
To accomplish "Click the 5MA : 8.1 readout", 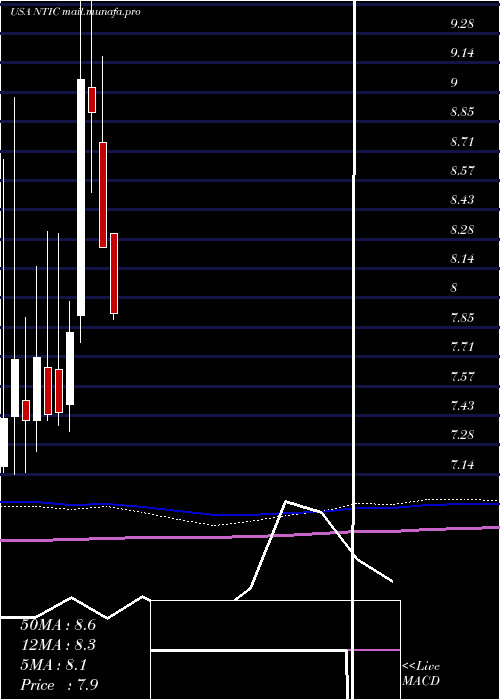I will click(54, 665).
